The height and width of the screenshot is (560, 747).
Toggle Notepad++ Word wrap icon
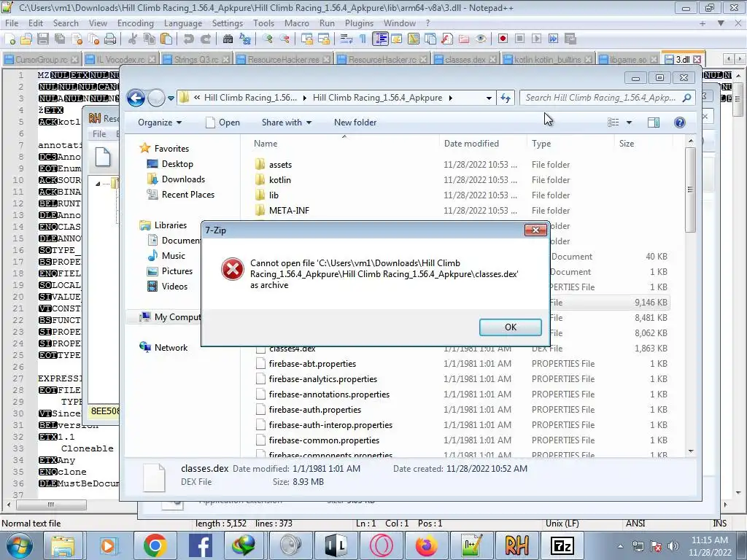347,39
